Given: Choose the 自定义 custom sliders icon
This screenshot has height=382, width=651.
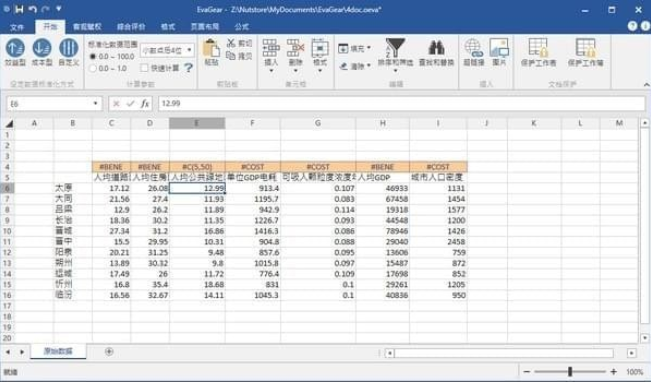Looking at the screenshot, I should (x=69, y=48).
